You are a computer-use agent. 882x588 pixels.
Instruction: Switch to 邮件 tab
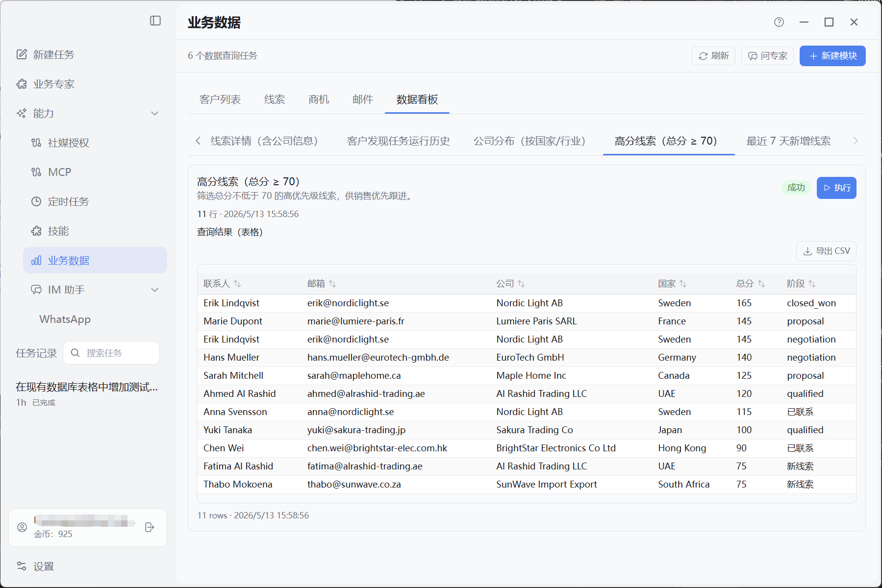363,99
